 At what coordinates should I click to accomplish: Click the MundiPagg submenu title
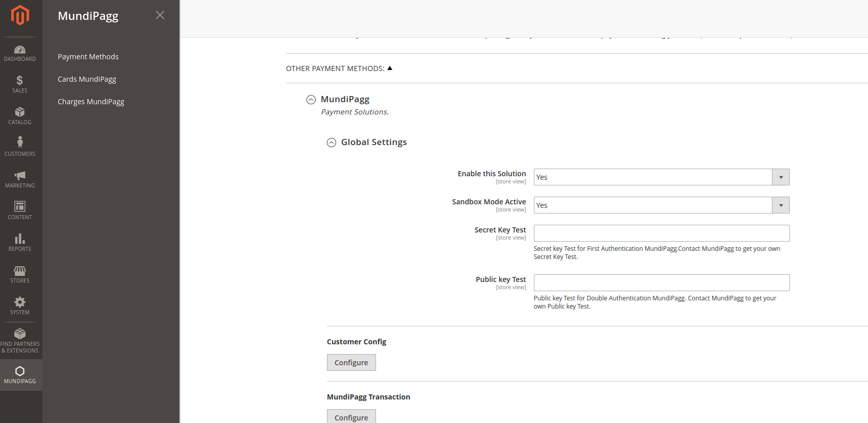point(88,16)
